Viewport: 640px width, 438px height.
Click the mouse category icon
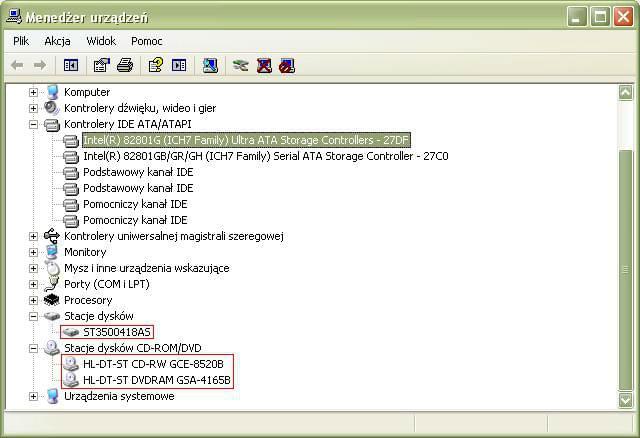(x=52, y=268)
